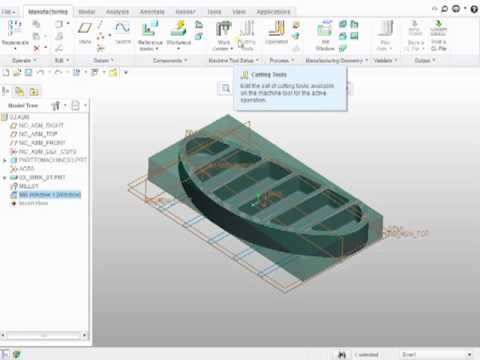Click the Play Path icon
Image resolution: width=480 pixels, height=360 pixels.
[x=385, y=29]
